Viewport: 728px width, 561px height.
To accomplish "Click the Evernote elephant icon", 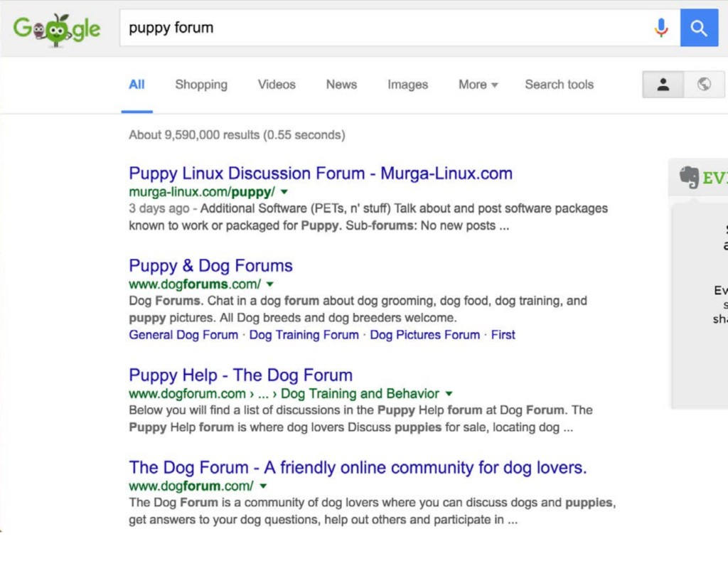I will (689, 177).
